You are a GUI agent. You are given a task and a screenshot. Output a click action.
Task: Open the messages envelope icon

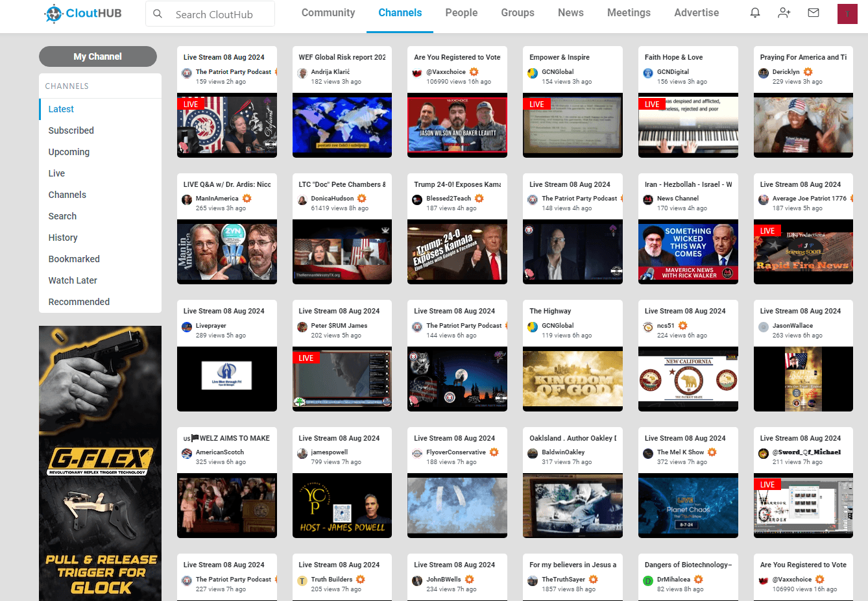point(814,13)
